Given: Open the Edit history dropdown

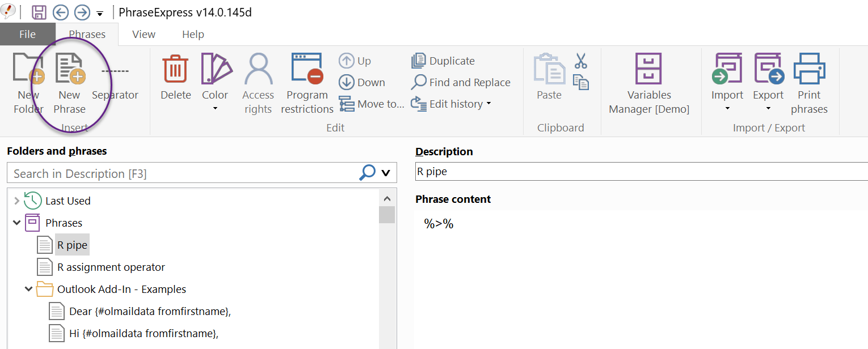Looking at the screenshot, I should (451, 104).
